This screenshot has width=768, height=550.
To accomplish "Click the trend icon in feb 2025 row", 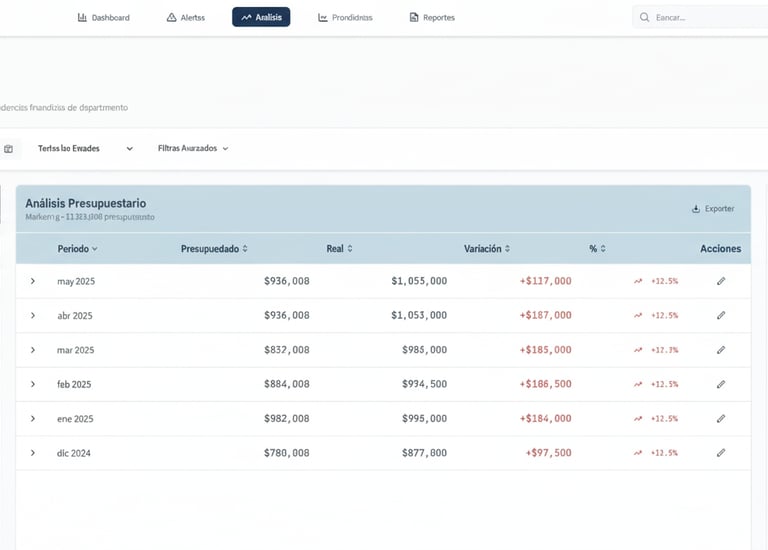I will click(638, 384).
